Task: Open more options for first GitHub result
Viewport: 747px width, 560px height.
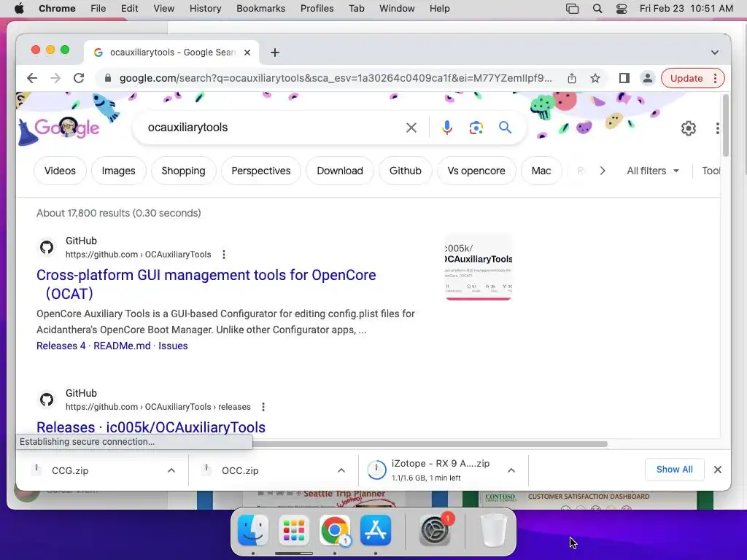Action: coord(224,254)
